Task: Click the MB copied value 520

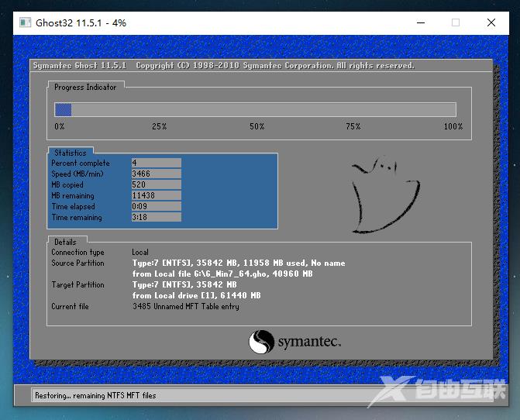Action: tap(157, 184)
